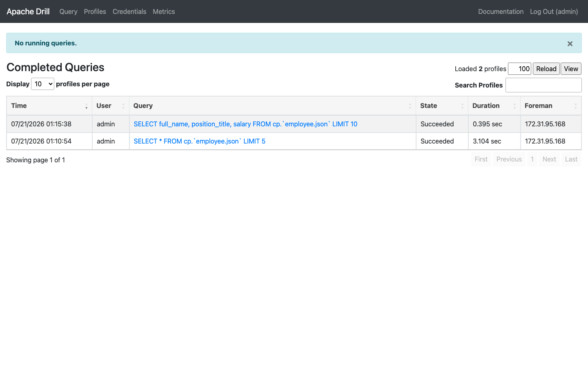The width and height of the screenshot is (588, 368).
Task: Click Succeeded state of 0.395 sec query
Action: tap(437, 124)
